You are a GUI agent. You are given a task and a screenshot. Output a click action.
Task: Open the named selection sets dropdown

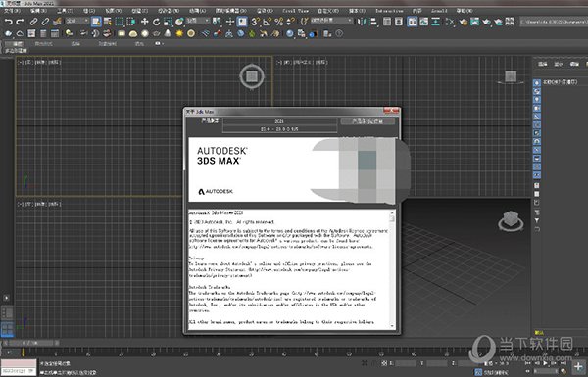(x=331, y=21)
